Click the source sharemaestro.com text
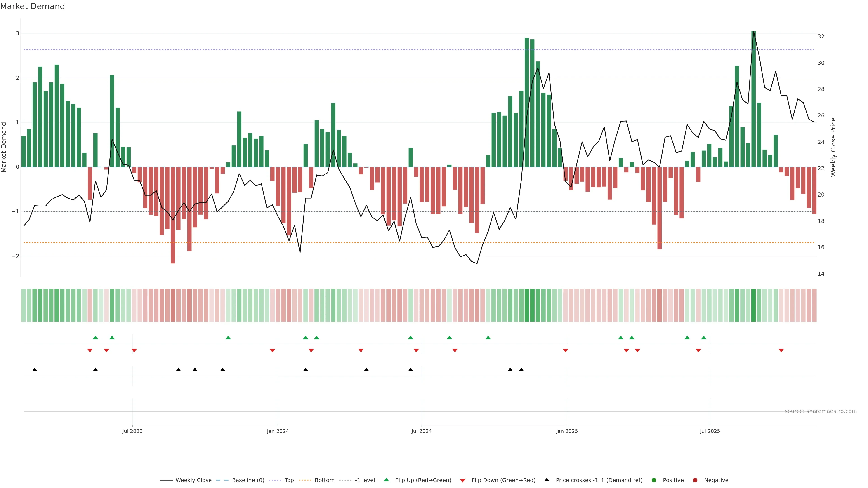Image resolution: width=868 pixels, height=488 pixels. 821,411
